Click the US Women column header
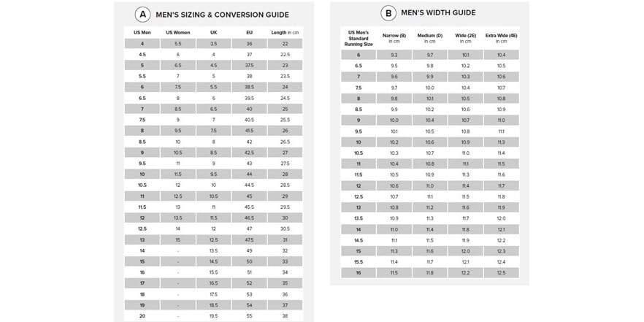Screen dimensions: 644x322 click(x=177, y=33)
